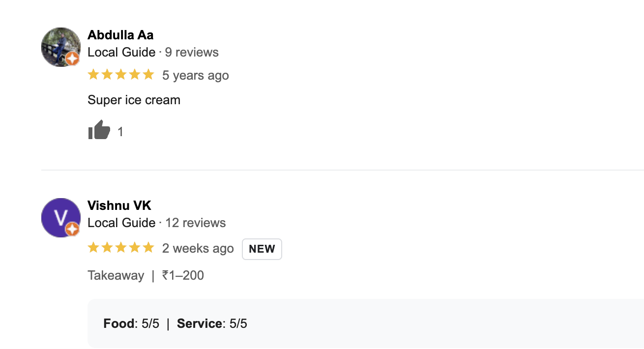Click the "Super ice cream" review text
Viewport: 644px width, 349px height.
[134, 100]
